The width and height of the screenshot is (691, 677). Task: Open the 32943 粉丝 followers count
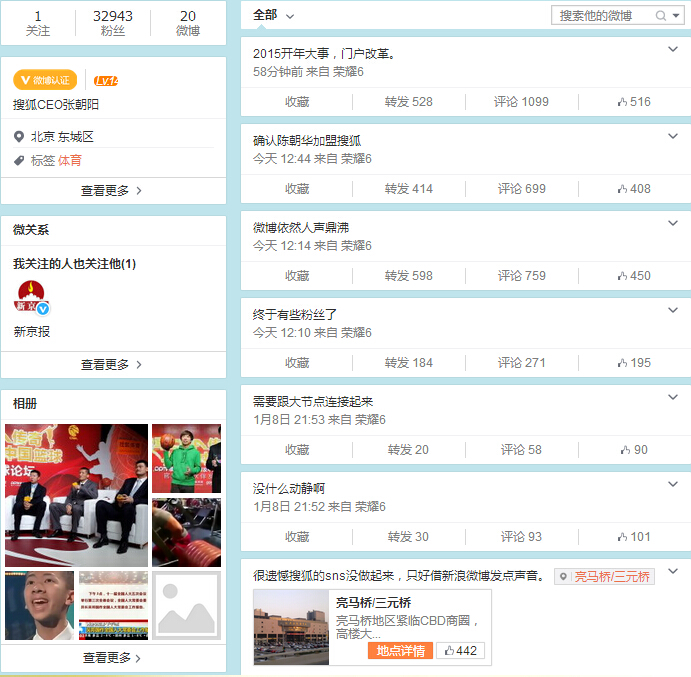pos(113,23)
